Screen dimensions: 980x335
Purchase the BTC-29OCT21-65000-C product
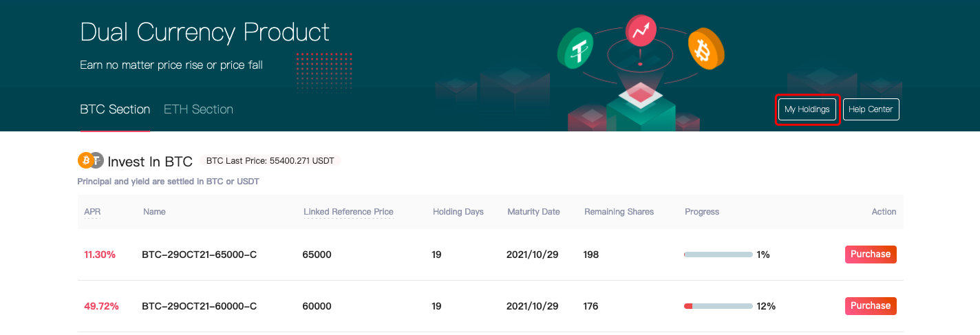(871, 255)
